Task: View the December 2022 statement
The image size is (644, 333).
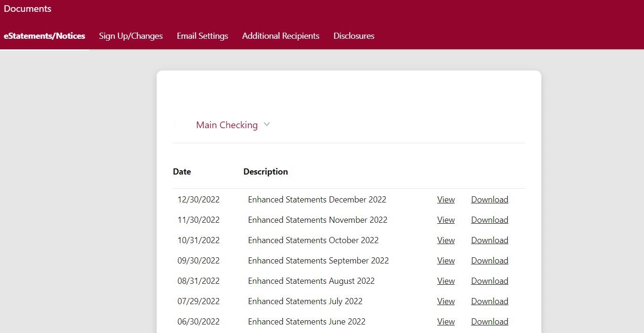Action: pos(446,200)
